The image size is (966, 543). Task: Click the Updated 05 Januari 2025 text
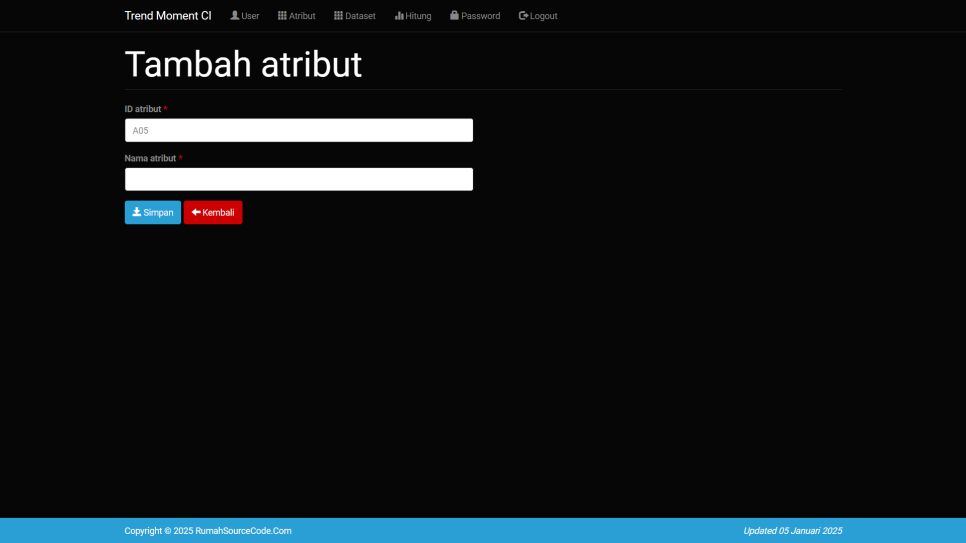[x=792, y=531]
